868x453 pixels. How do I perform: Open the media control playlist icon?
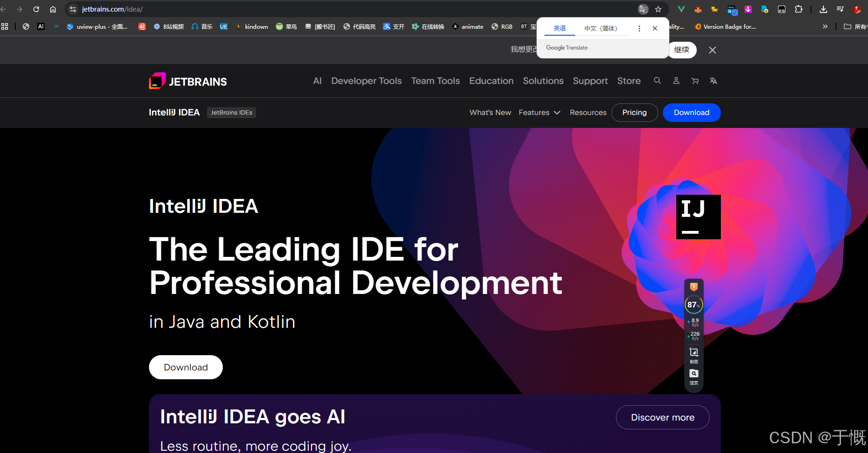click(x=840, y=9)
